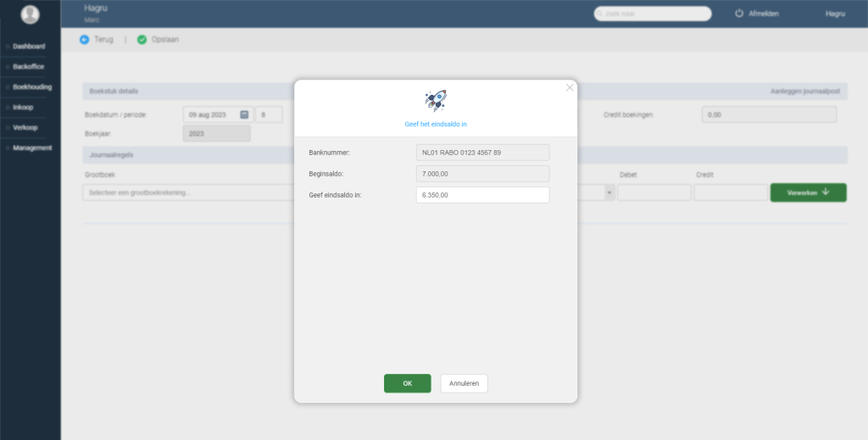Click the Banknummer label
This screenshot has height=440, width=868.
330,153
